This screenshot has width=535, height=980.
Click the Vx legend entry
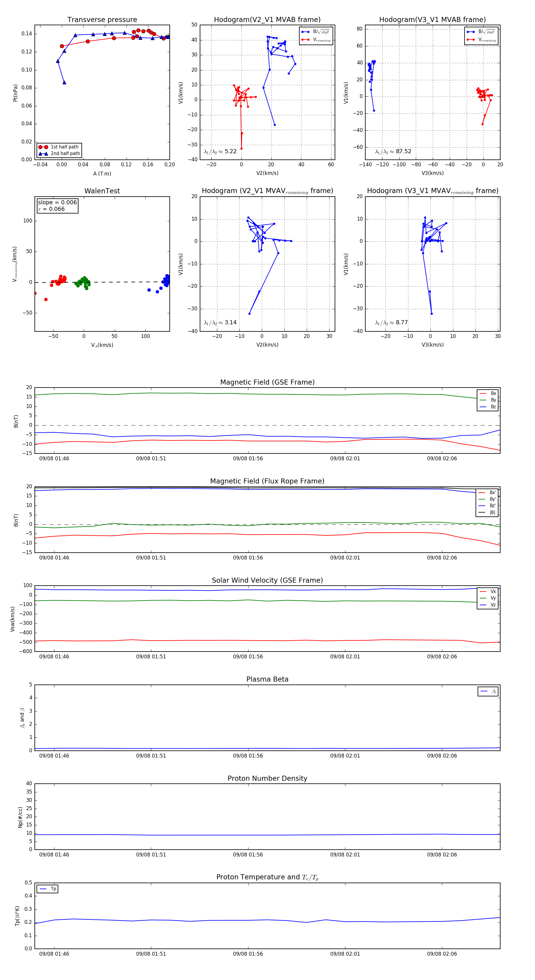pyautogui.click(x=488, y=592)
